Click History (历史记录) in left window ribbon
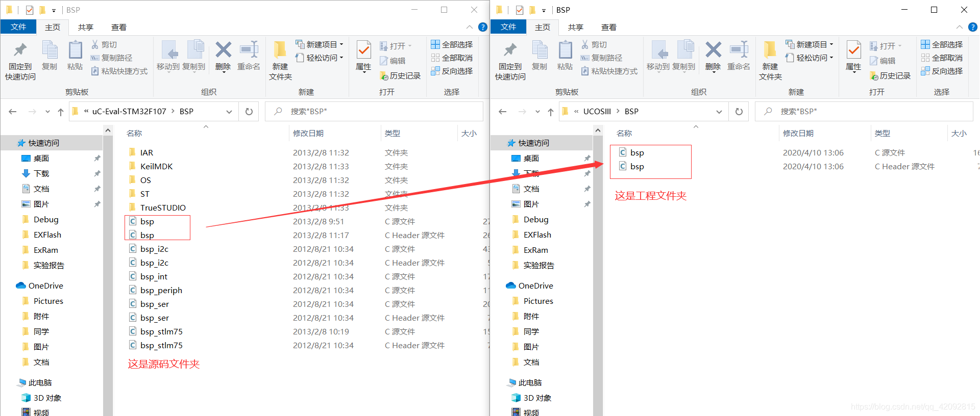This screenshot has height=416, width=980. tap(400, 76)
